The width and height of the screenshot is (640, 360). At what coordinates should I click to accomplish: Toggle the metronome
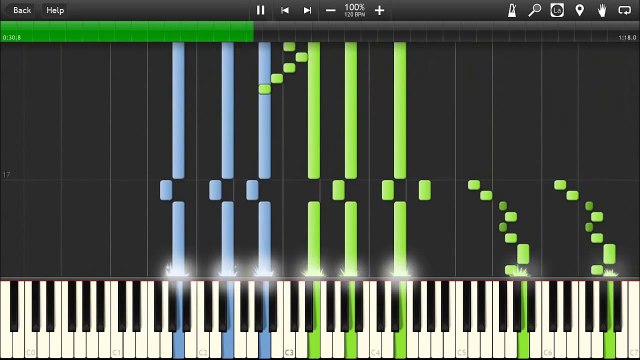(512, 10)
